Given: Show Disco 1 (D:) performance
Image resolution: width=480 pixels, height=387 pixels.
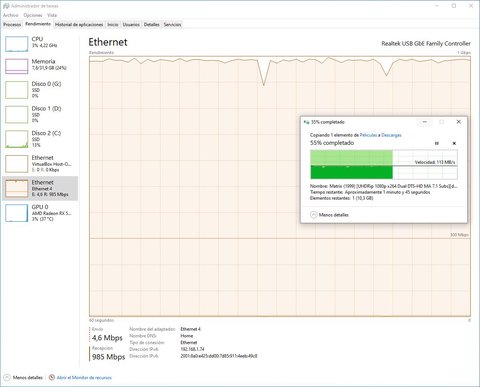Looking at the screenshot, I should point(40,114).
